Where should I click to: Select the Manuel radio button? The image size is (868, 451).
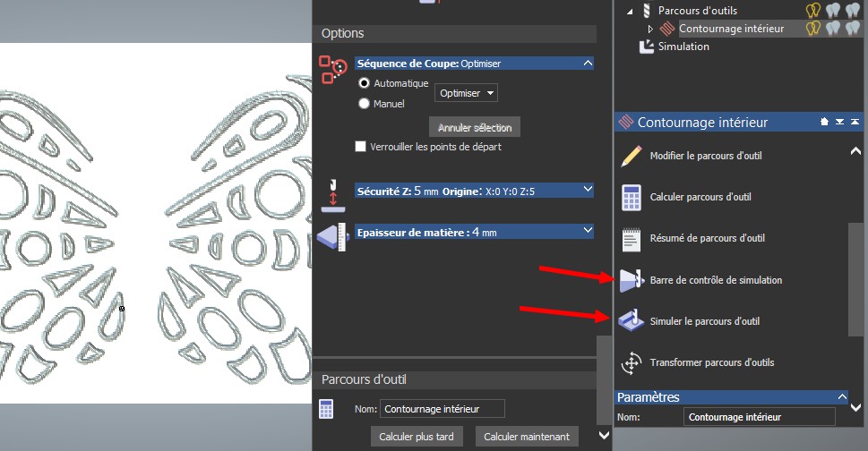(364, 104)
